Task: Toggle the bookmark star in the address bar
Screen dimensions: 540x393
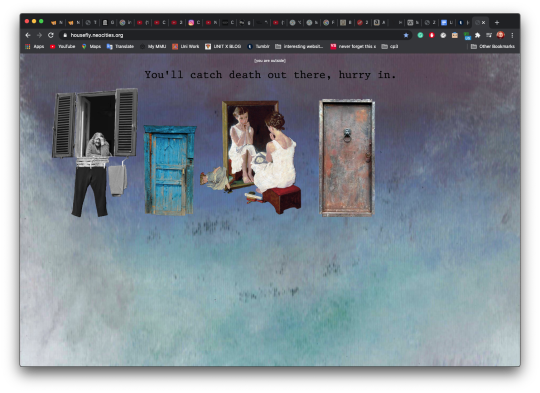Action: (406, 35)
